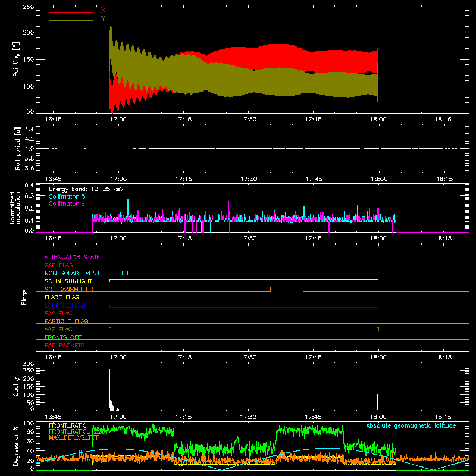This screenshot has width=476, height=476.
Task: Click the red X legend line
Action: [x=71, y=12]
